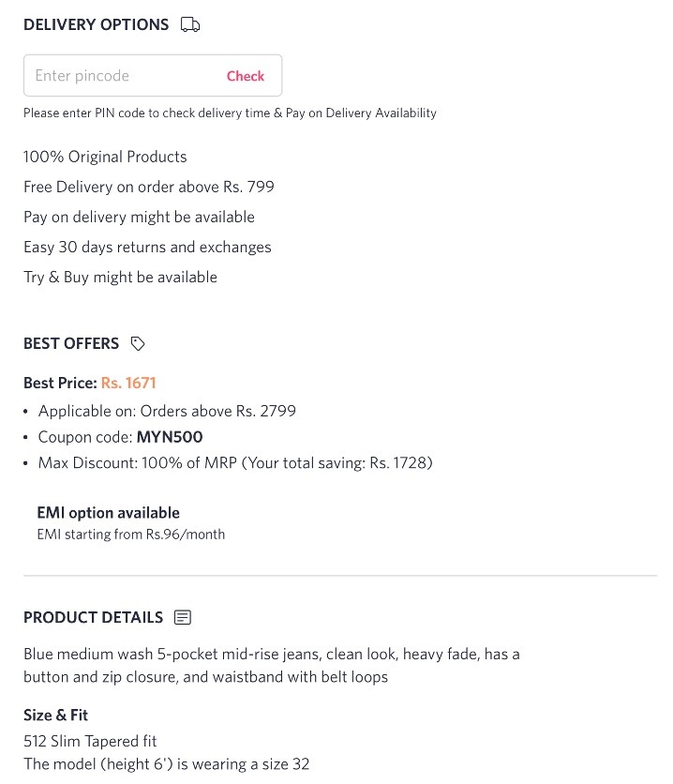Click the Max Discount offer line
The height and width of the screenshot is (784, 673).
(235, 463)
